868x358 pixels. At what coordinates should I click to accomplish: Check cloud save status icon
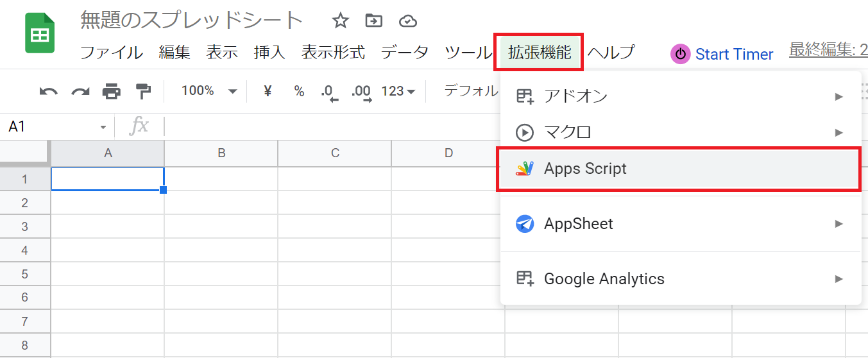coord(408,21)
